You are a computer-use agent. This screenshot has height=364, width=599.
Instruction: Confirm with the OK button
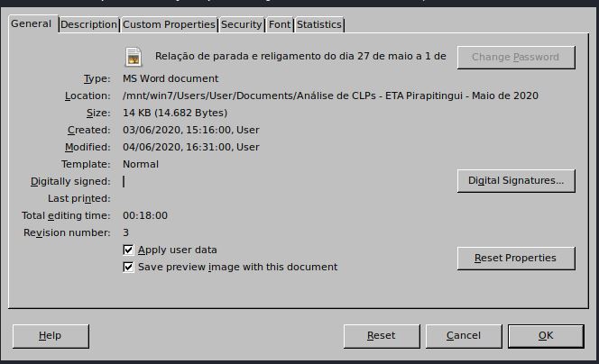tap(545, 335)
